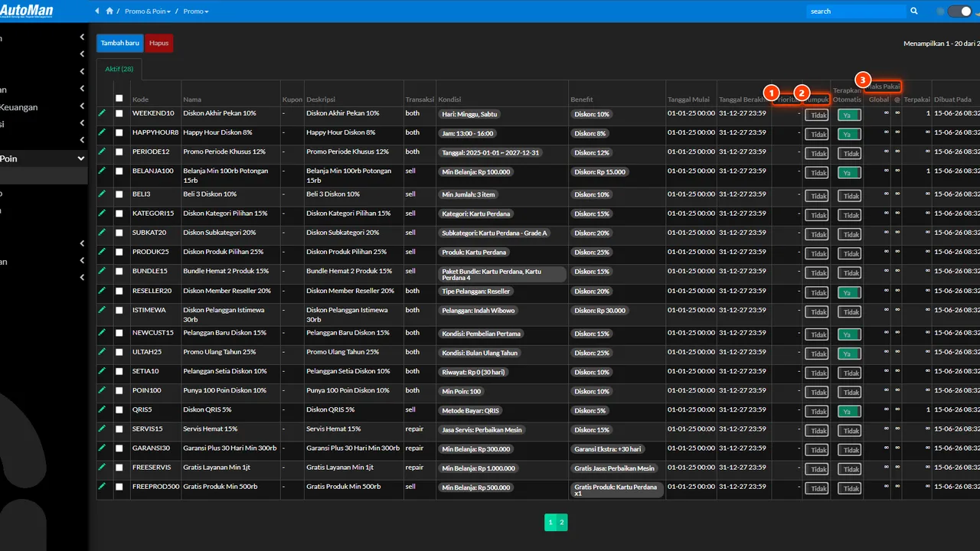Go to home via breadcrumb house icon

click(x=109, y=11)
